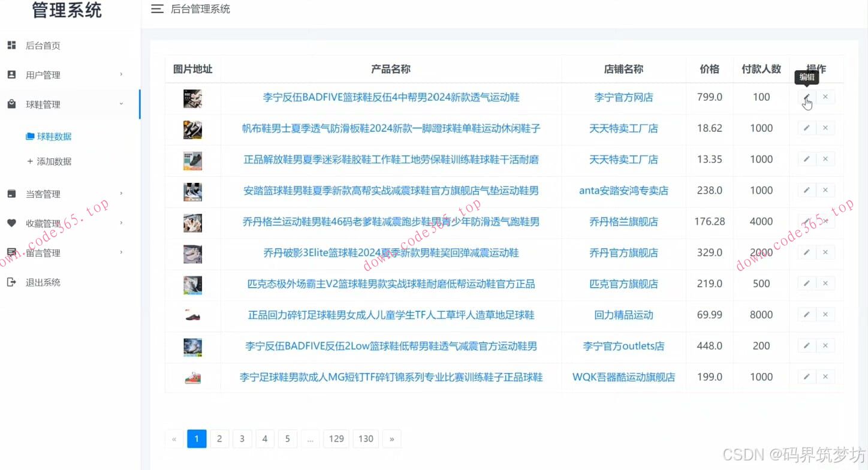The width and height of the screenshot is (868, 470).
Task: Open the 李宁官方网店 store link
Action: 623,97
